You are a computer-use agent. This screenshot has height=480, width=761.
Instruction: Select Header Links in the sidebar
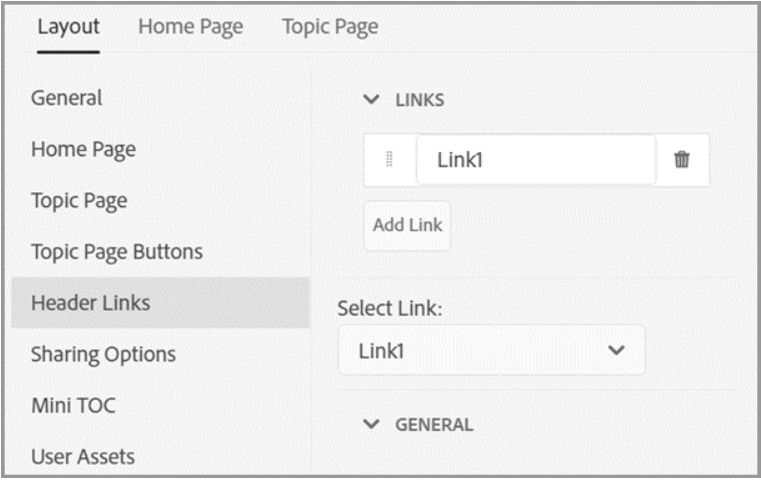coord(160,303)
